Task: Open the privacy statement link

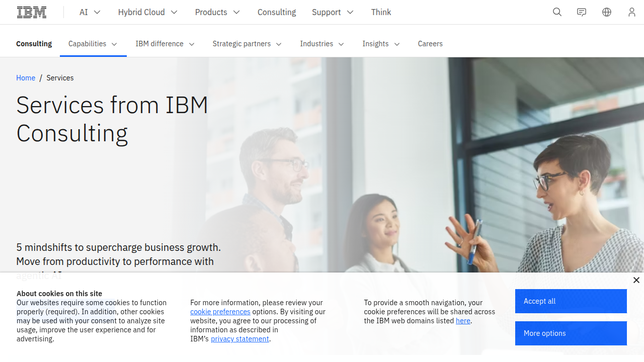Action: (x=239, y=339)
